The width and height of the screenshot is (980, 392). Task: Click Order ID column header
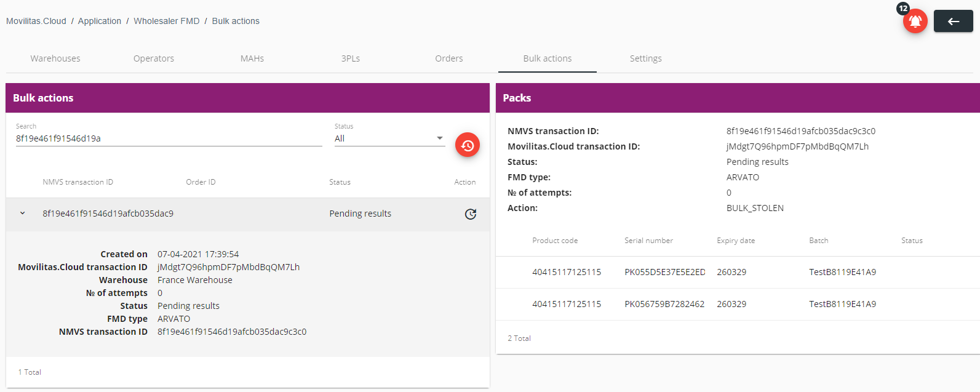(201, 182)
